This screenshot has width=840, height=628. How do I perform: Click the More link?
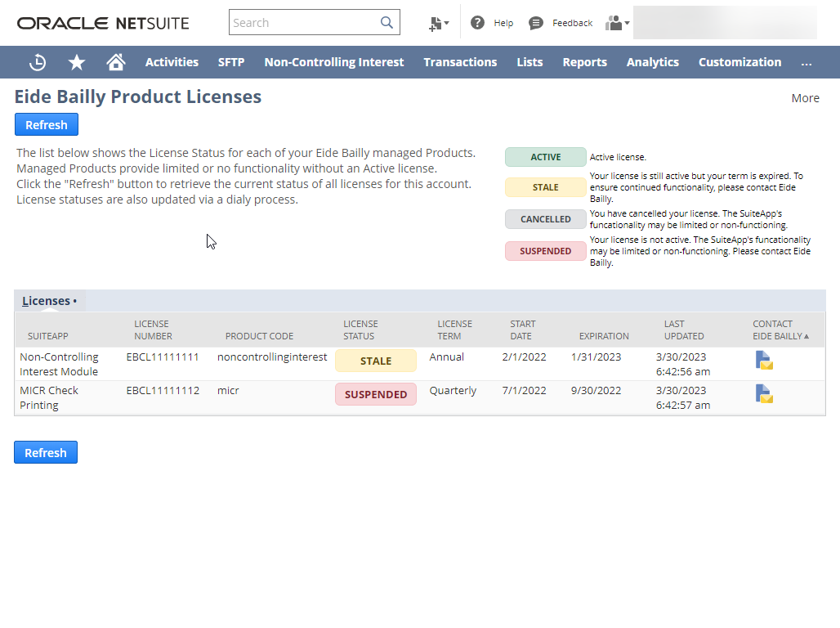click(805, 98)
